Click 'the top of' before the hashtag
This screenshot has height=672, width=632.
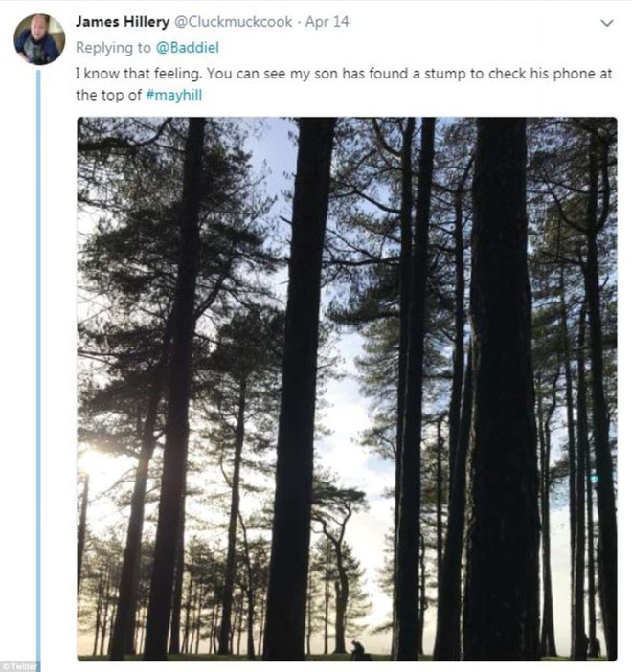[108, 95]
